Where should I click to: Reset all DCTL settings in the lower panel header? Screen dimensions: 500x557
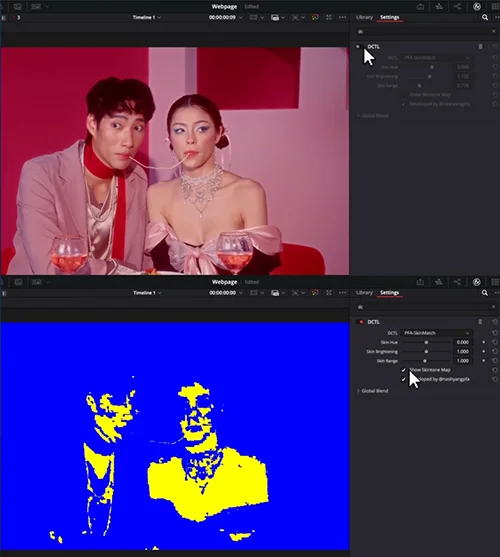pos(495,322)
